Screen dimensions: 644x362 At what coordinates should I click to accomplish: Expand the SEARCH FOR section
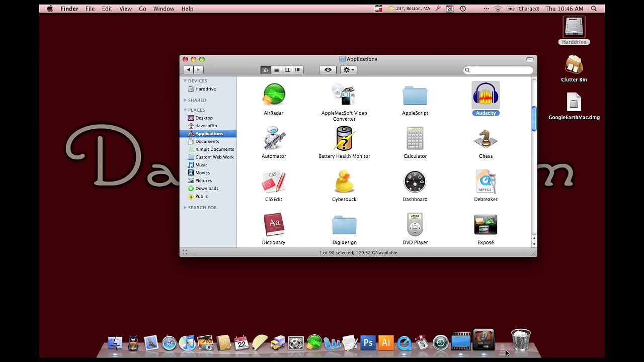tap(185, 208)
